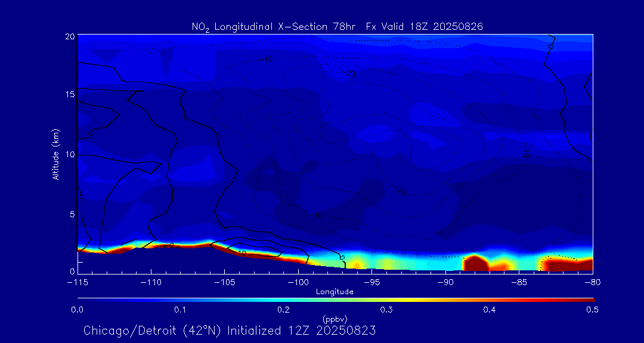Click longitude tick label "-110"
Image resolution: width=644 pixels, height=343 pixels.
tap(151, 283)
